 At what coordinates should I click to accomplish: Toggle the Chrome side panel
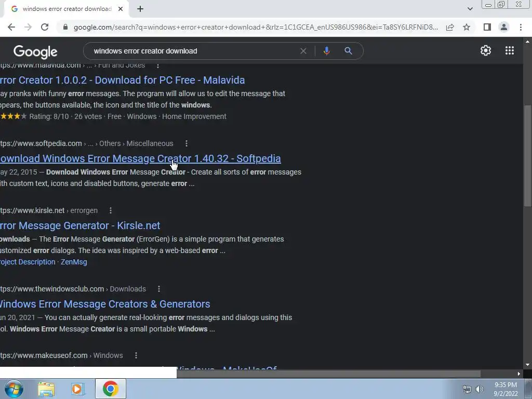pyautogui.click(x=487, y=27)
